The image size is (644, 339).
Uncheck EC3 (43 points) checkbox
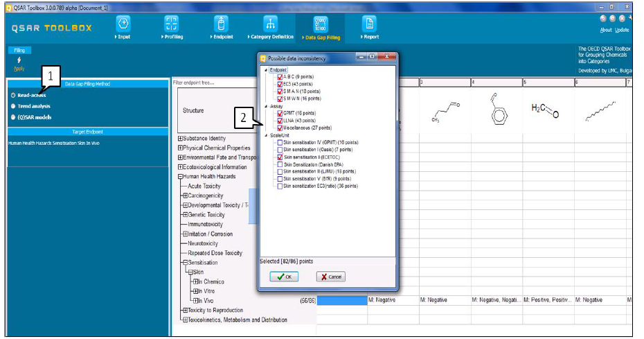click(x=280, y=84)
